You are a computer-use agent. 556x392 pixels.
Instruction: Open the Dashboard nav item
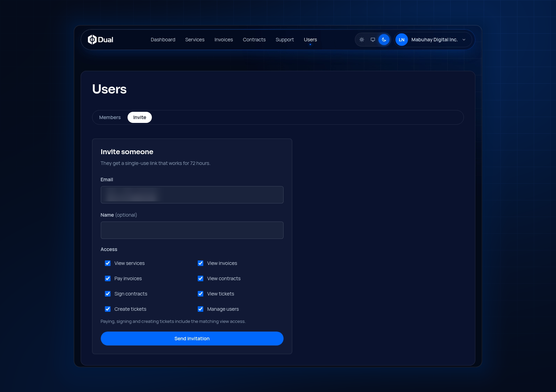click(163, 40)
